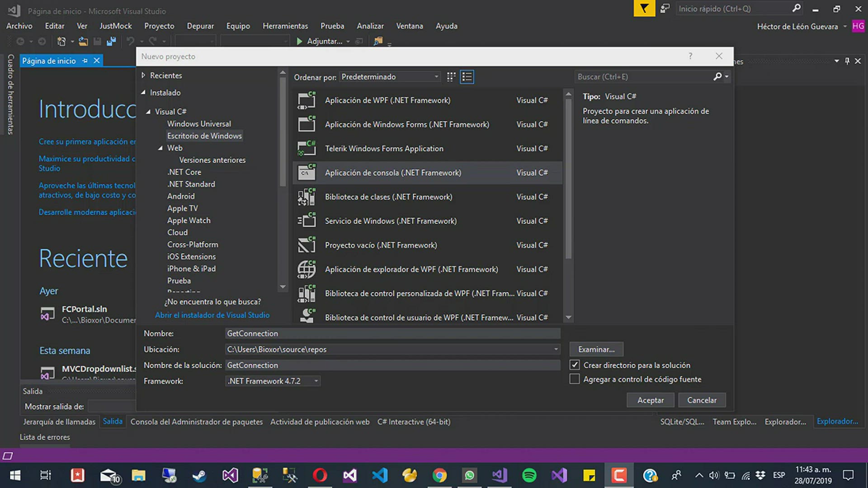The height and width of the screenshot is (488, 868).
Task: Select the Proyecto vacío template icon
Action: 307,245
